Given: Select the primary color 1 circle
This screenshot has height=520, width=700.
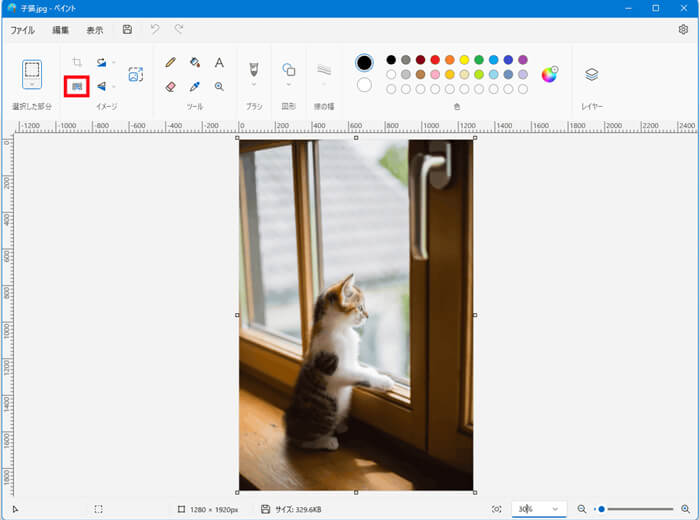Looking at the screenshot, I should (x=364, y=63).
